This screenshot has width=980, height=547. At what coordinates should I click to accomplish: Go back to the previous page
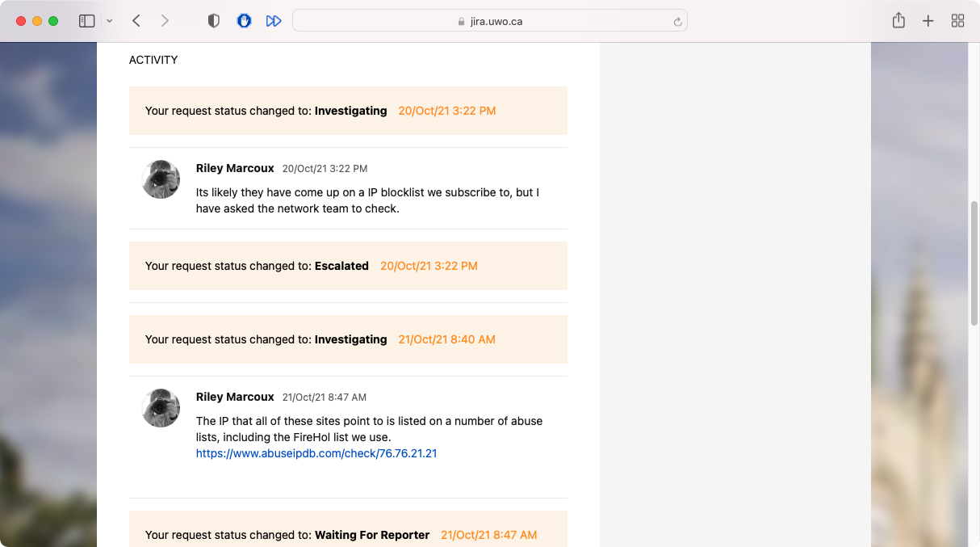coord(136,21)
